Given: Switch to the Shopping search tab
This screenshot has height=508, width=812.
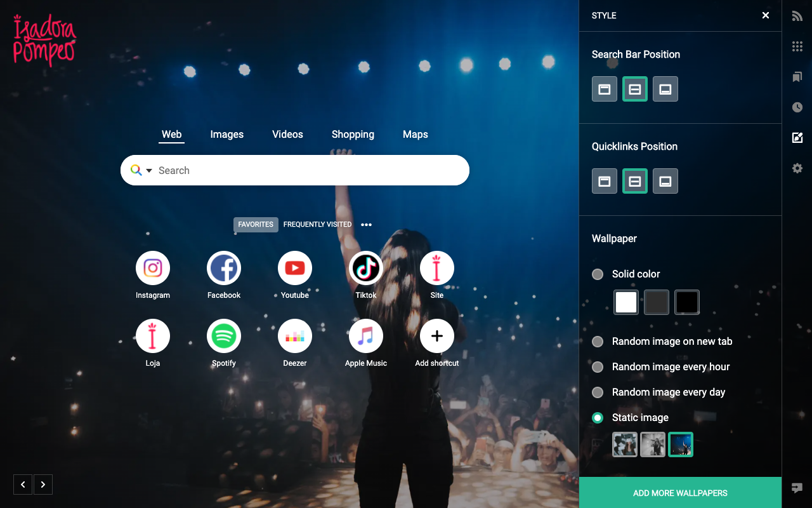Looking at the screenshot, I should coord(353,135).
